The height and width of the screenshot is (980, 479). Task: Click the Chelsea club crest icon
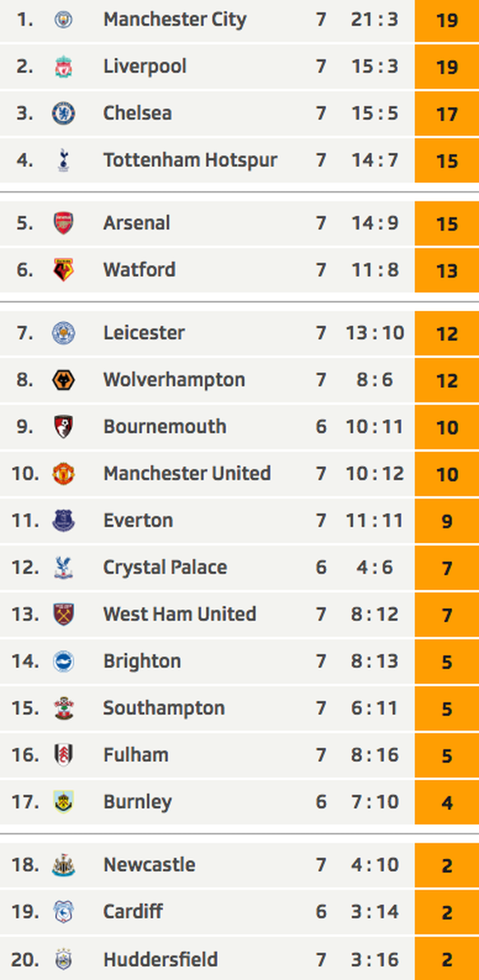tap(63, 113)
